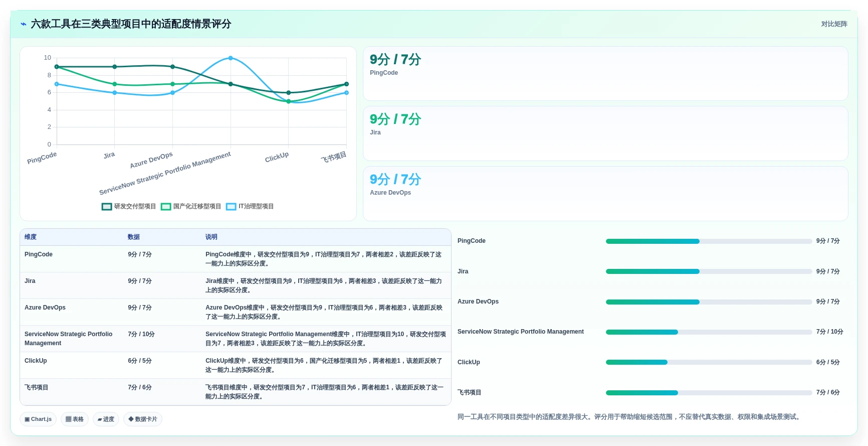Select the 飞书项目 row name in the table
Viewport: 868px width, 446px height.
click(37, 388)
